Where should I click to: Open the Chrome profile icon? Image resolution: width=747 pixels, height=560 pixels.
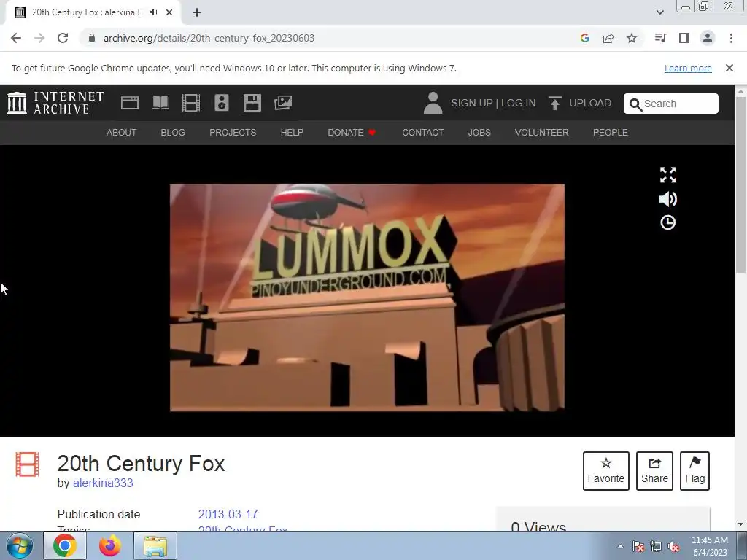tap(708, 38)
